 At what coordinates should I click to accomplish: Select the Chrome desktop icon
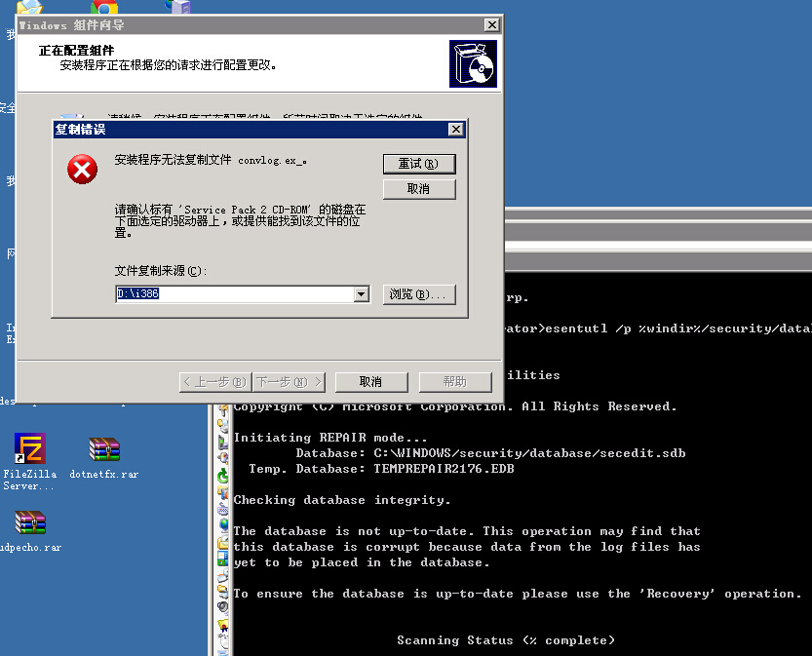(x=104, y=7)
